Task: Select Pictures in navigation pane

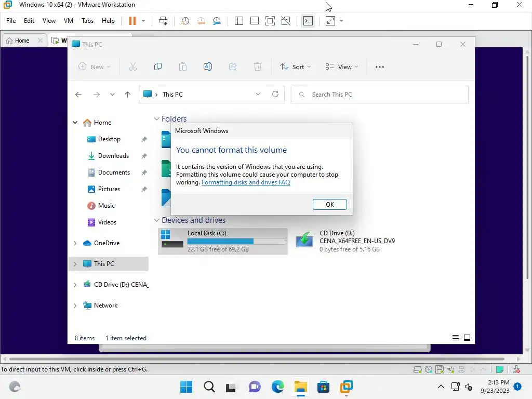Action: pos(109,189)
